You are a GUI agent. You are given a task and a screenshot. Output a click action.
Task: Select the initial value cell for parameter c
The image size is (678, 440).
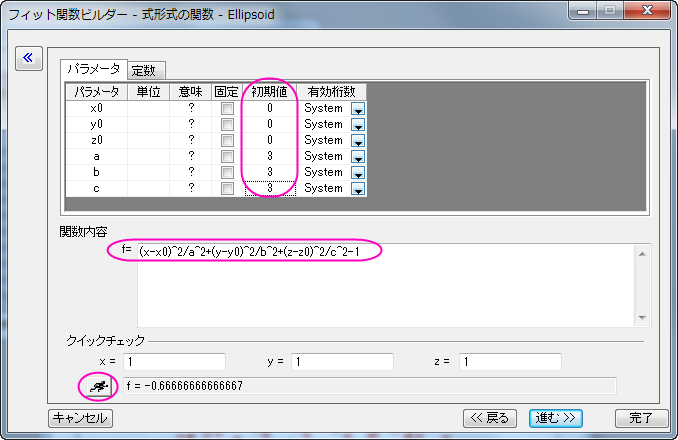point(270,188)
